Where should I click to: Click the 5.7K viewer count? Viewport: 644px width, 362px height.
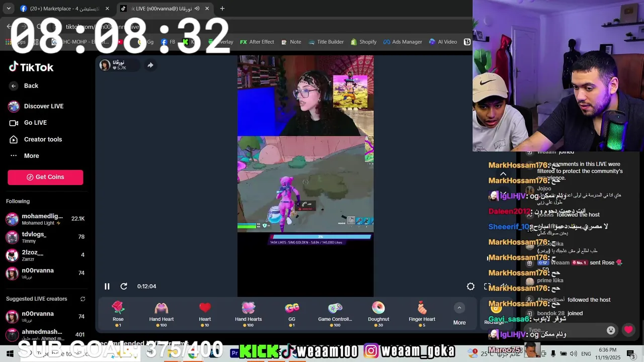(x=120, y=68)
